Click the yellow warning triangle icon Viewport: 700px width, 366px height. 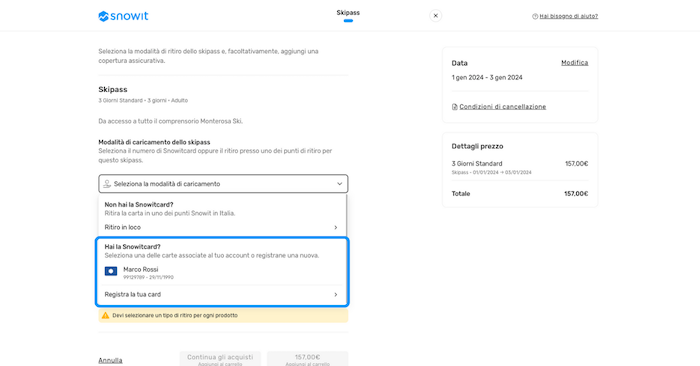click(x=105, y=316)
